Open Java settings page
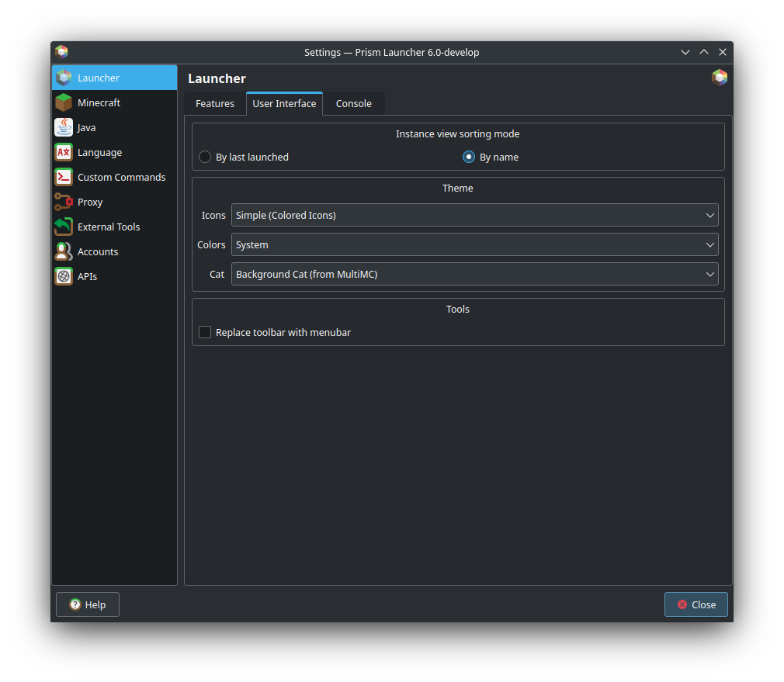Image resolution: width=784 pixels, height=682 pixels. [x=115, y=127]
